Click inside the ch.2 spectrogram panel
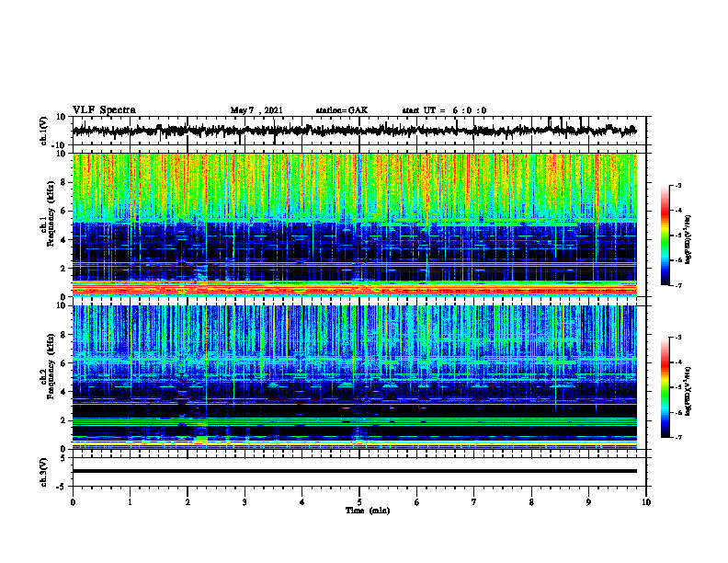The height and width of the screenshot is (563, 728). pos(354,377)
